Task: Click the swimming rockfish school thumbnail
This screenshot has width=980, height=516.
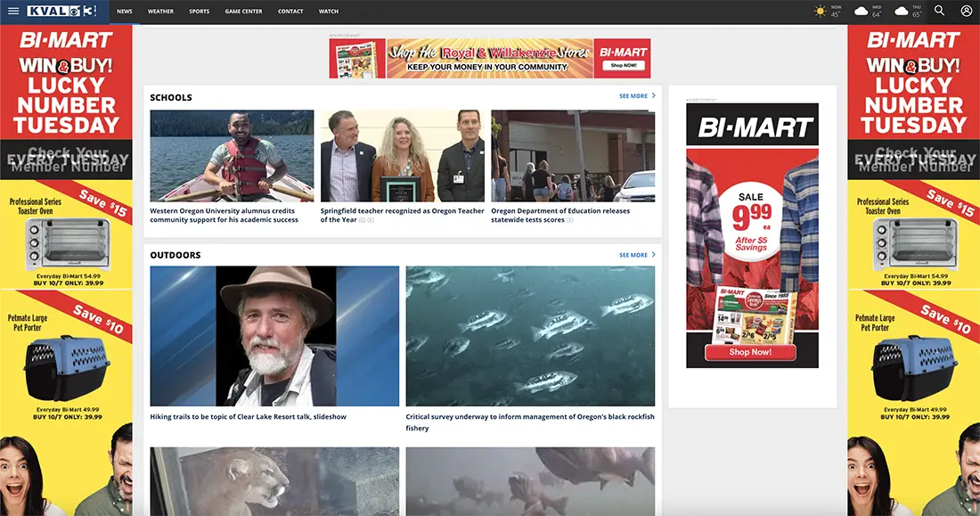Action: (x=530, y=337)
